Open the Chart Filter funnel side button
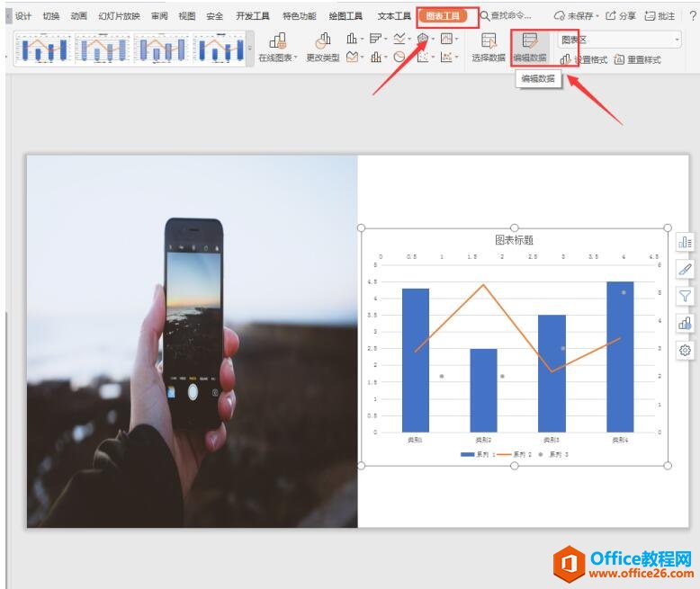This screenshot has height=589, width=700. point(685,296)
